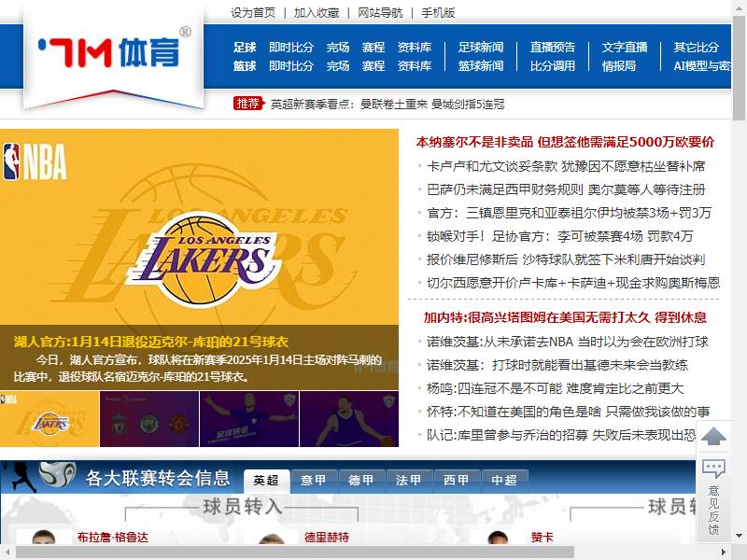This screenshot has height=560, width=747.
Task: Click the red 推荐 tag
Action: click(x=247, y=104)
